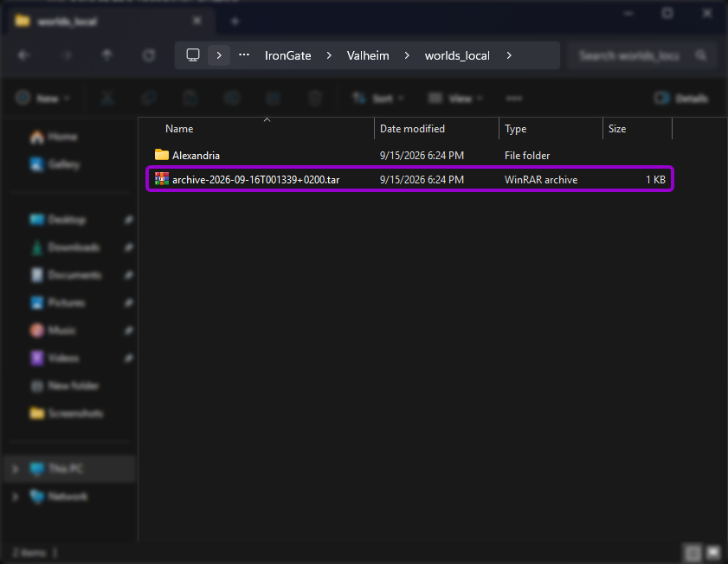Open Music quick access item
The width and height of the screenshot is (728, 564).
(53, 330)
